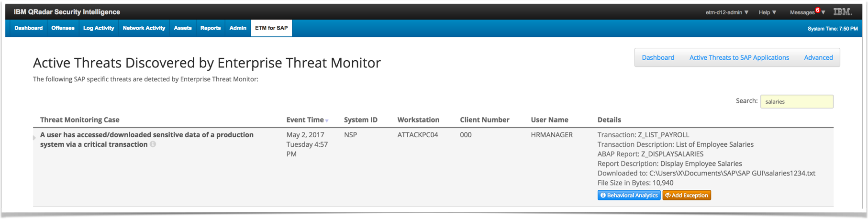
Task: Click the ABAP Report: Z_DISPLAYSALARIES line
Action: coord(650,154)
